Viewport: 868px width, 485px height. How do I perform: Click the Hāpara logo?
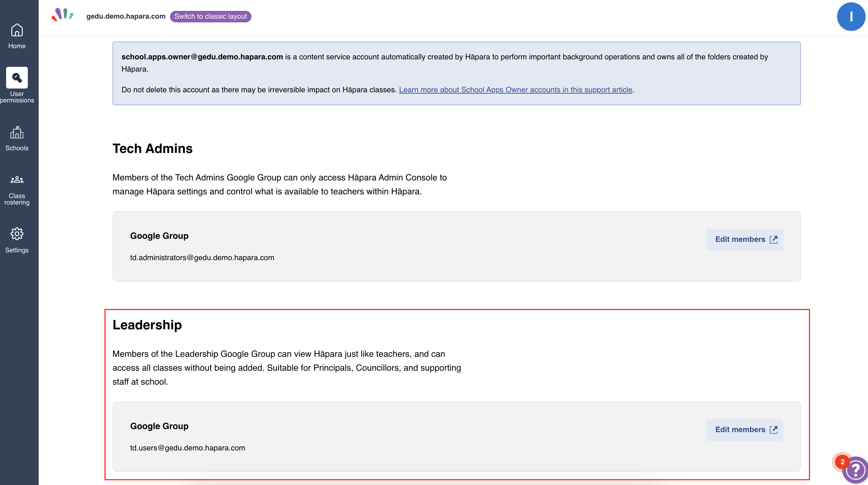click(x=62, y=15)
